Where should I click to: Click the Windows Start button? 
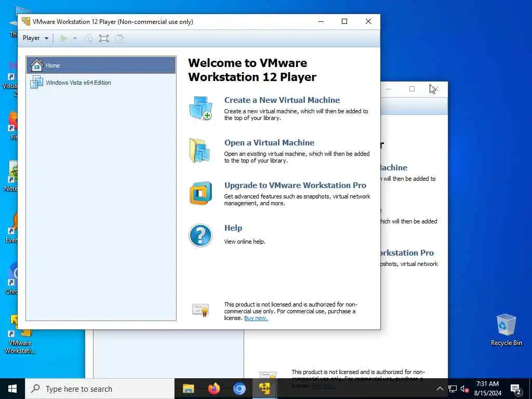click(x=12, y=389)
